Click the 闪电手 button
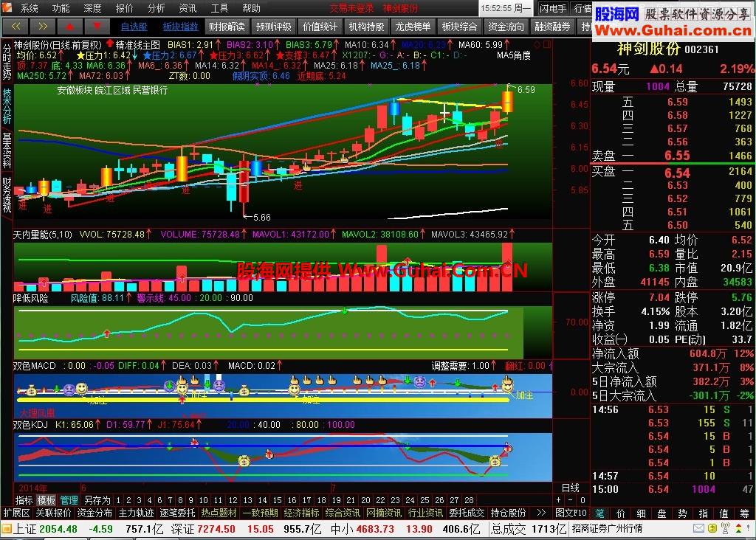 coord(553,8)
